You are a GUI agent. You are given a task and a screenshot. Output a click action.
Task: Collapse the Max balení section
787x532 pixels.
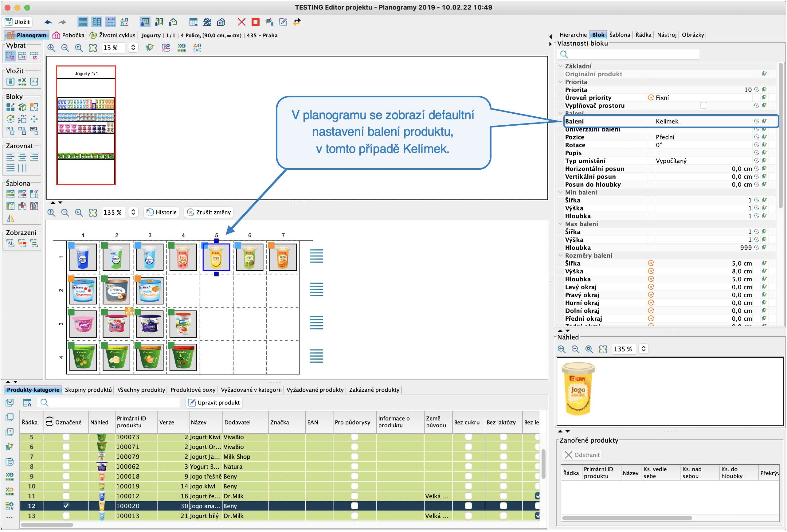[x=560, y=224]
